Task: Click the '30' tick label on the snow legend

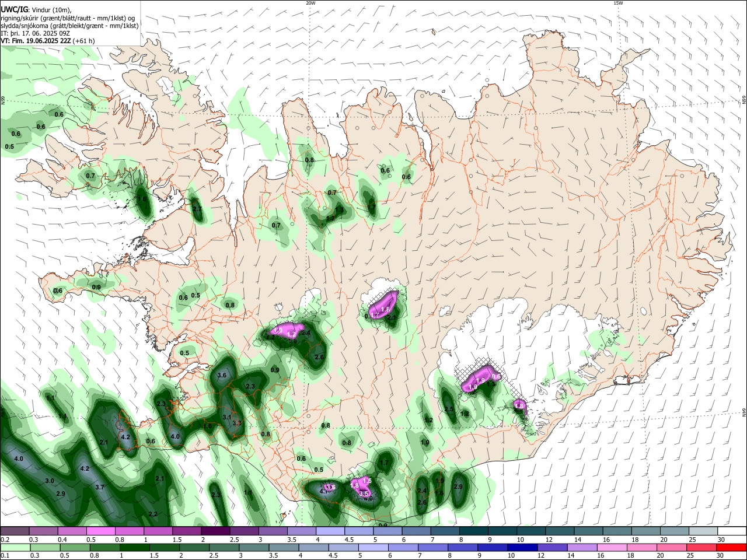Action: (x=721, y=540)
